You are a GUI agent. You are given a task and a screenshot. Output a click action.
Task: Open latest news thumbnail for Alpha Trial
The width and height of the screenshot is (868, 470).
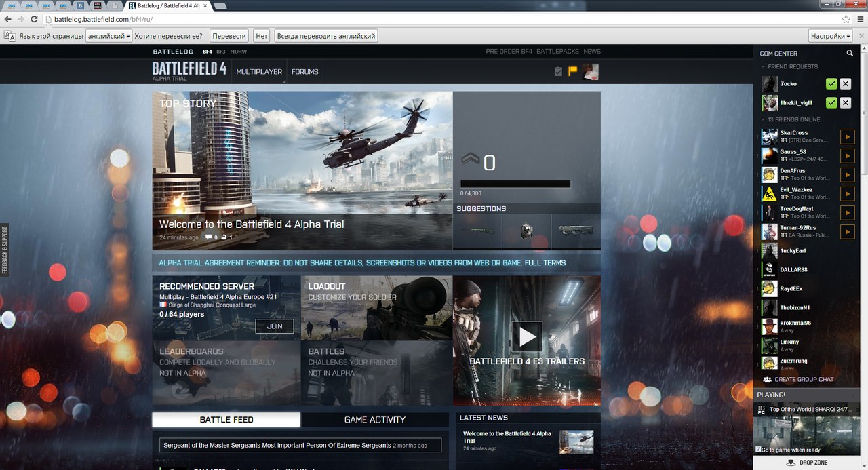point(576,442)
